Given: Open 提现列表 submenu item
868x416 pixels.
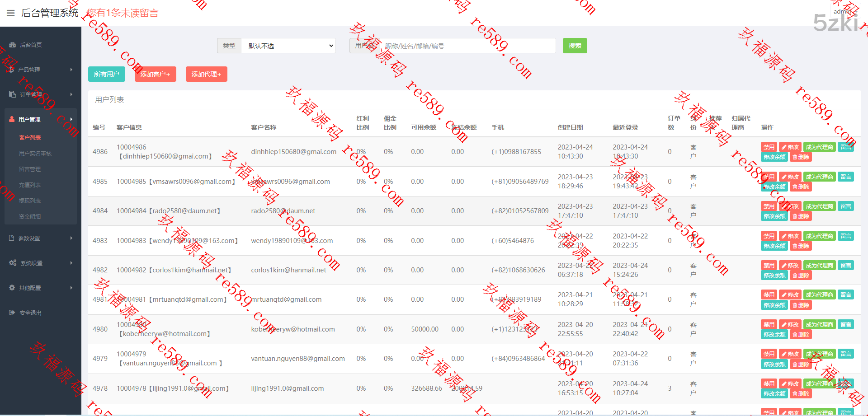Looking at the screenshot, I should tap(30, 201).
